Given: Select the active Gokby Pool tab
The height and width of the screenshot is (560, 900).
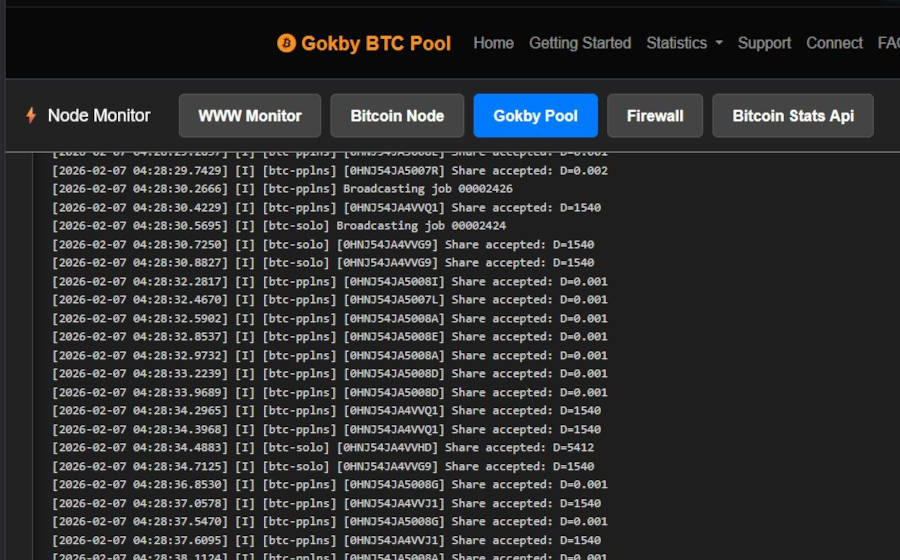Looking at the screenshot, I should click(535, 116).
